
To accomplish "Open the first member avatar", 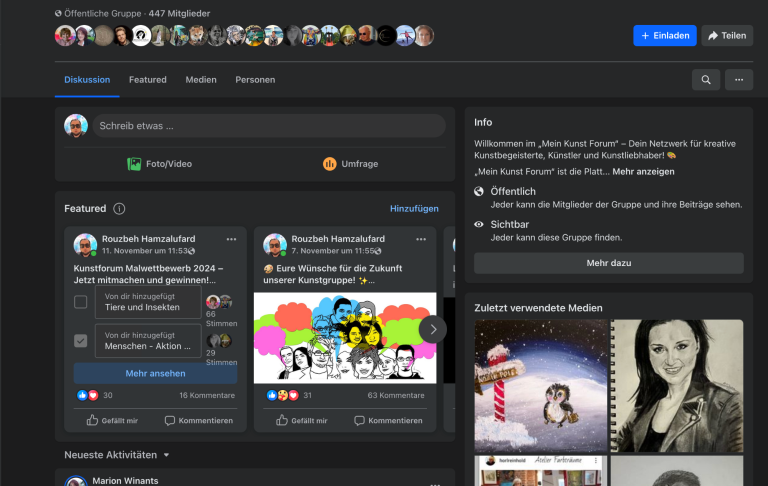I will click(x=65, y=36).
